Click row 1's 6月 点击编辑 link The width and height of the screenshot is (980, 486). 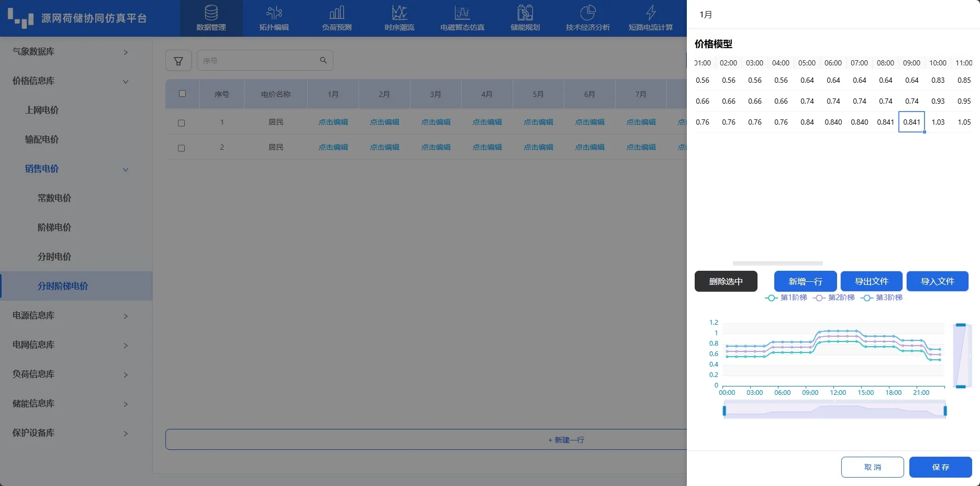click(x=589, y=122)
